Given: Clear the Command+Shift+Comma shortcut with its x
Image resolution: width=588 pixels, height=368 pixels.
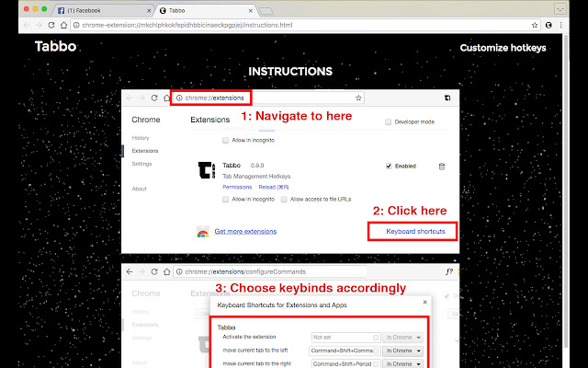Looking at the screenshot, I should click(376, 351).
